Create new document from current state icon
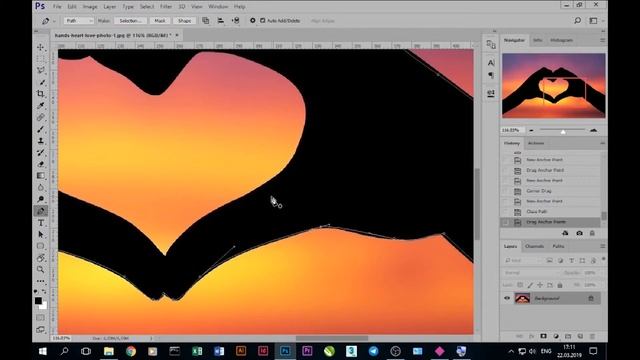640x360 pixels. point(565,233)
